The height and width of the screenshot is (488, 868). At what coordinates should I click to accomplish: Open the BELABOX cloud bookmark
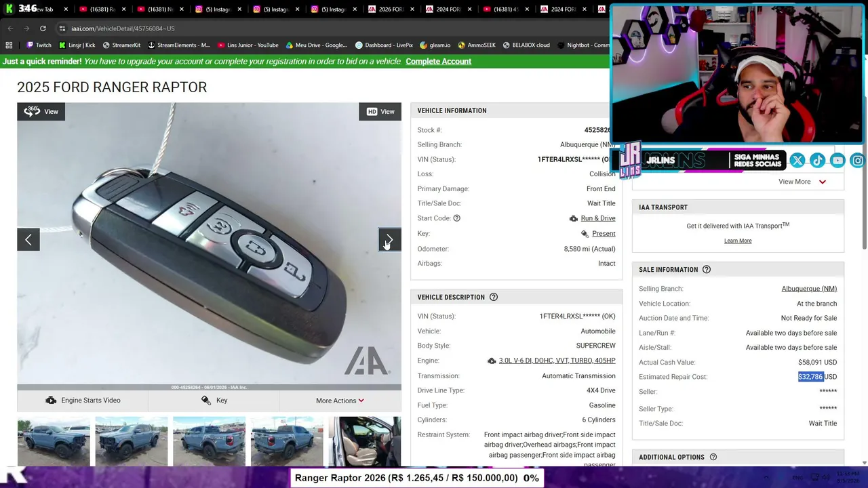coord(526,45)
